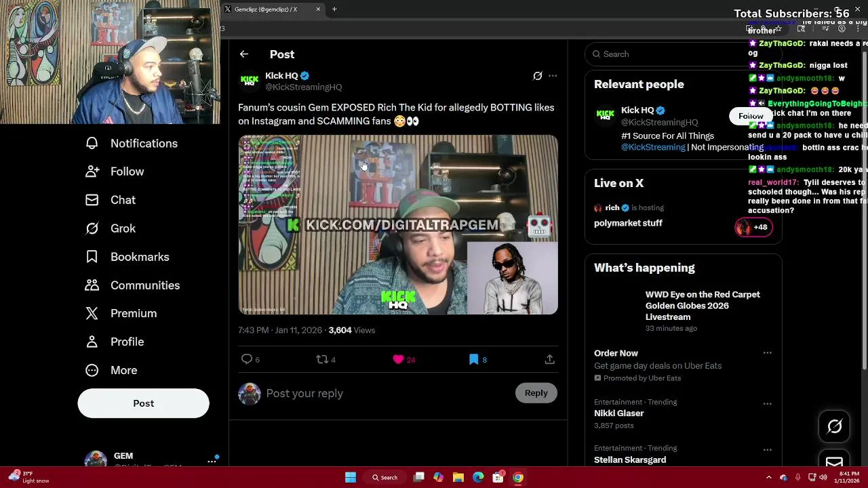
Task: Open File Explorer from the taskbar
Action: pos(458,478)
